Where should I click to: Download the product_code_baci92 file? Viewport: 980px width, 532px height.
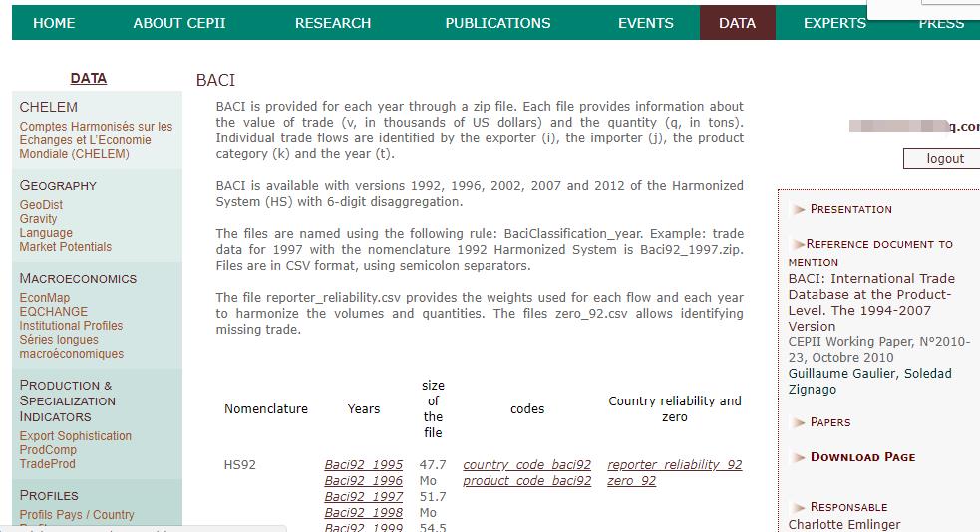(526, 481)
